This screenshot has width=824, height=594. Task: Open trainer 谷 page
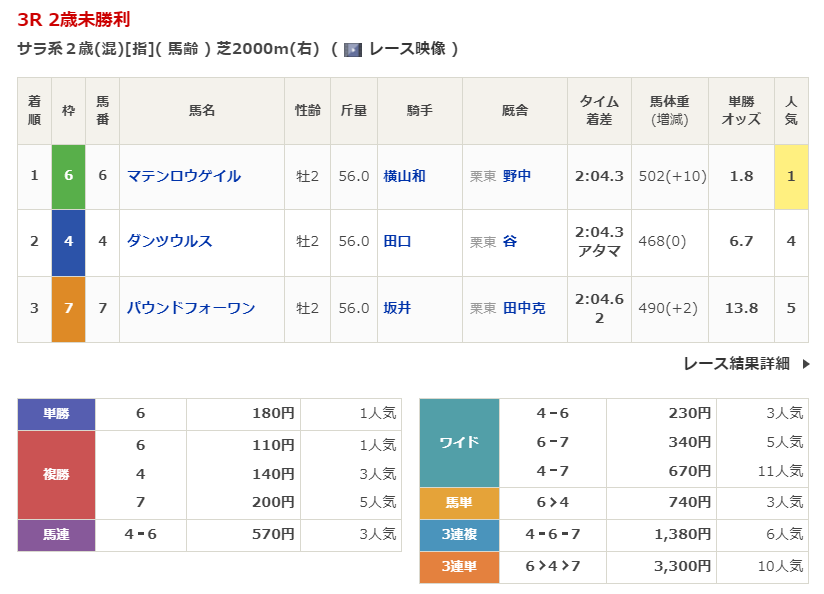point(510,241)
